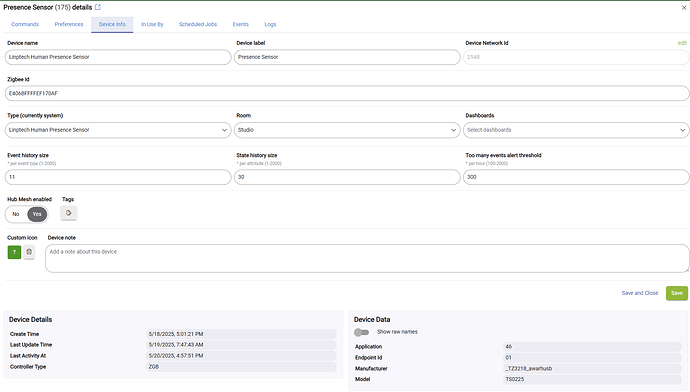Open the Select dashboards dropdown
Viewport: 690px width, 392px height.
pos(576,130)
